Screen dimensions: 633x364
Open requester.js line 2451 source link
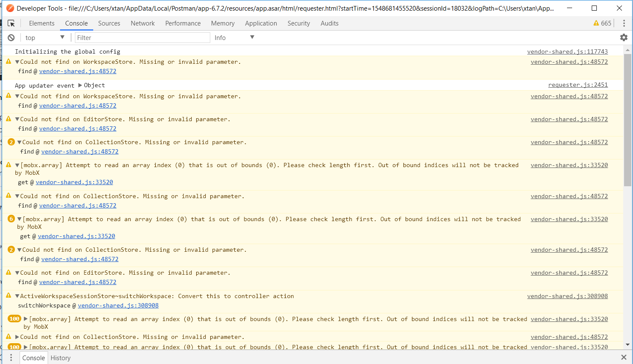pos(578,85)
